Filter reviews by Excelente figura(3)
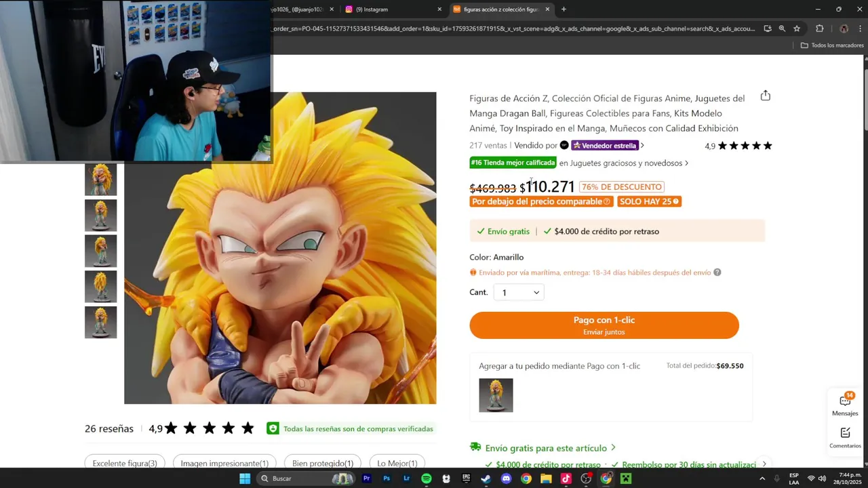868x488 pixels. [x=125, y=463]
